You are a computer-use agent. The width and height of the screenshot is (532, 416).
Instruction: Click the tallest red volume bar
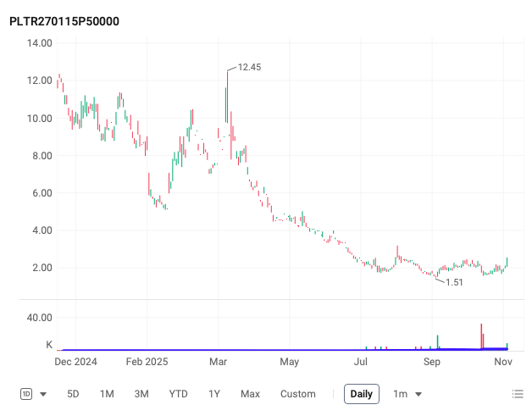pyautogui.click(x=481, y=336)
